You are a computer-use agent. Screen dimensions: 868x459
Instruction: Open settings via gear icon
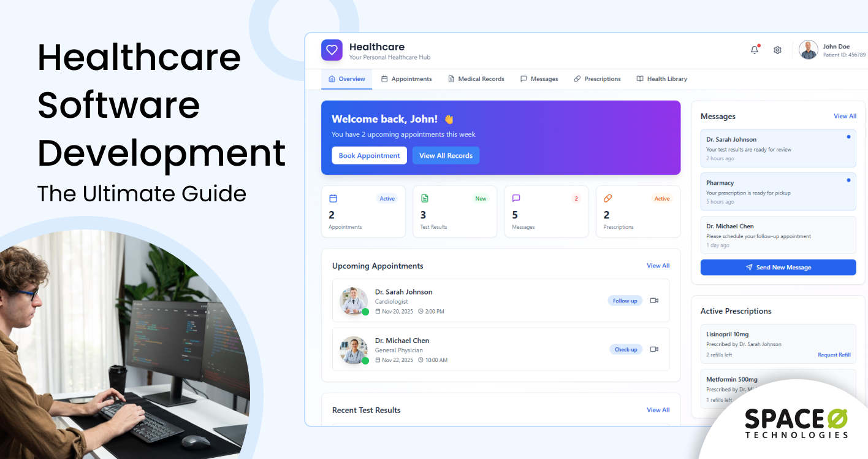[777, 50]
